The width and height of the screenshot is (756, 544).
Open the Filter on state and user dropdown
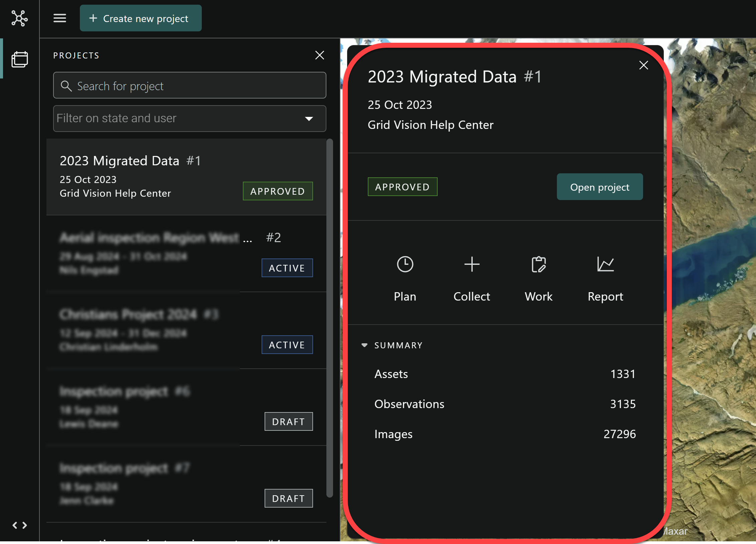[180, 118]
